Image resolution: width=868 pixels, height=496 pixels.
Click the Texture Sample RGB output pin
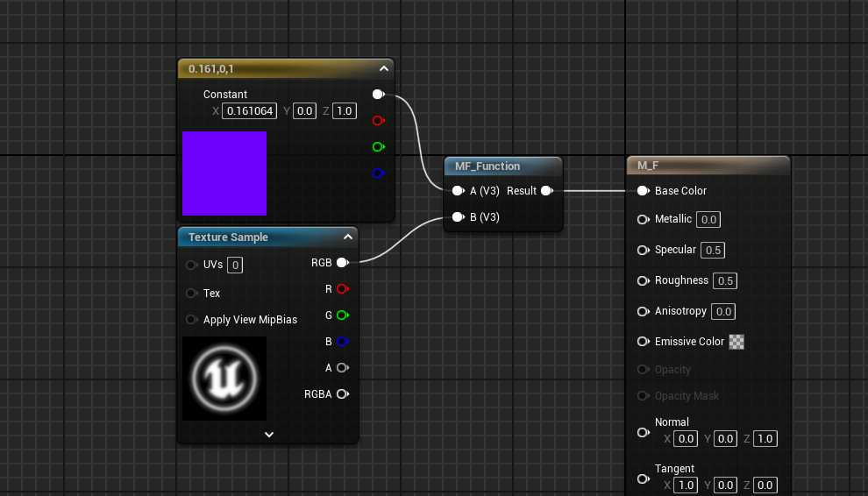[x=343, y=262]
